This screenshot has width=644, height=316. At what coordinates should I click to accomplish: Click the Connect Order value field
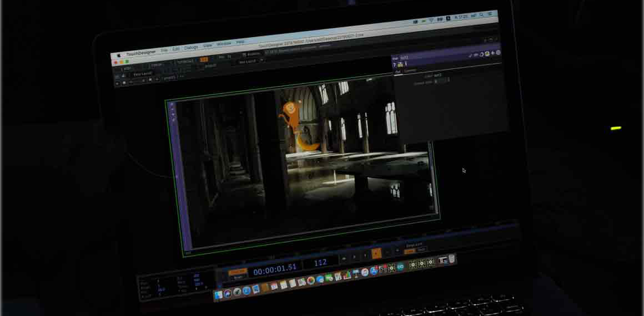point(440,81)
